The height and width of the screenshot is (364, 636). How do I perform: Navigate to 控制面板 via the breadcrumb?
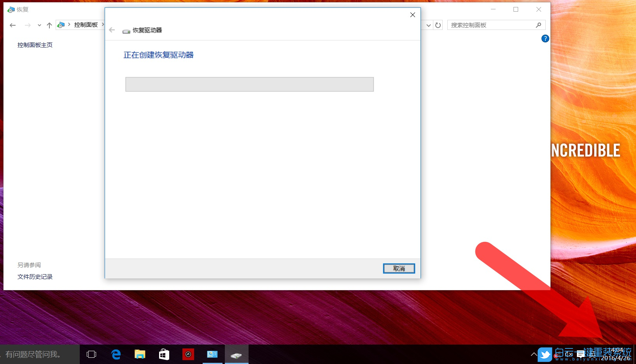coord(85,24)
